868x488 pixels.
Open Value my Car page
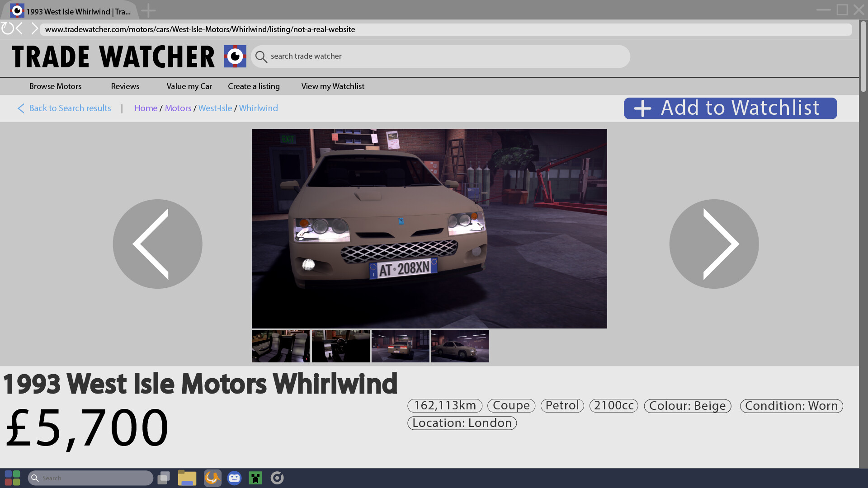point(189,86)
